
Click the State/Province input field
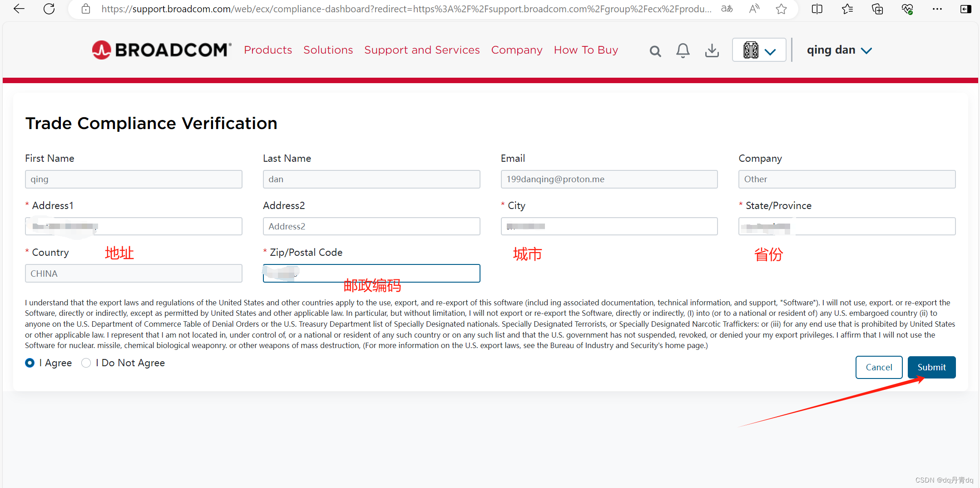847,226
